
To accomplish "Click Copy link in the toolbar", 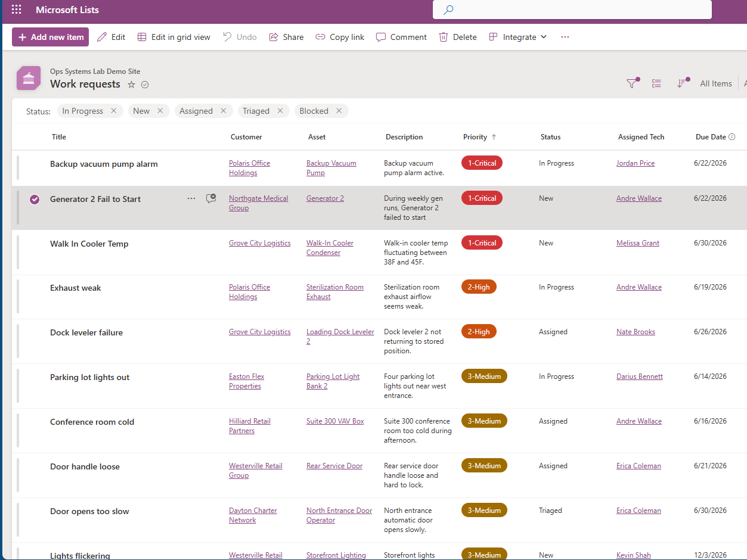I will [340, 37].
